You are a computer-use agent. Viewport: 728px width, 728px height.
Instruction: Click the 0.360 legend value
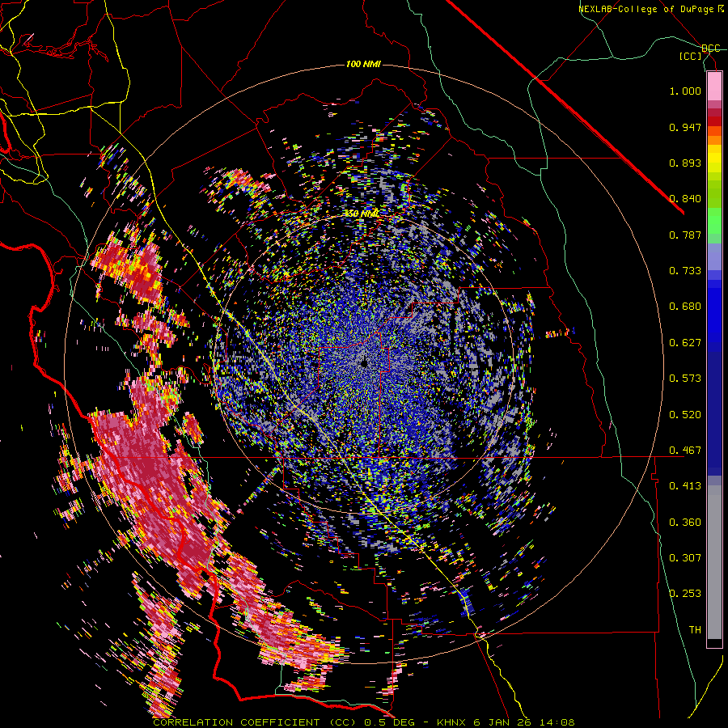[x=685, y=523]
